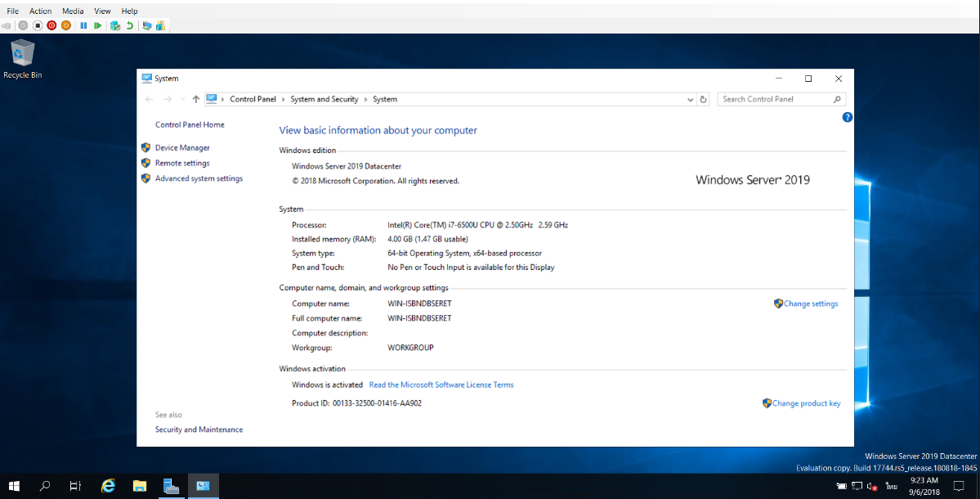
Task: Revert the VM with the green undo arrow
Action: pyautogui.click(x=129, y=25)
